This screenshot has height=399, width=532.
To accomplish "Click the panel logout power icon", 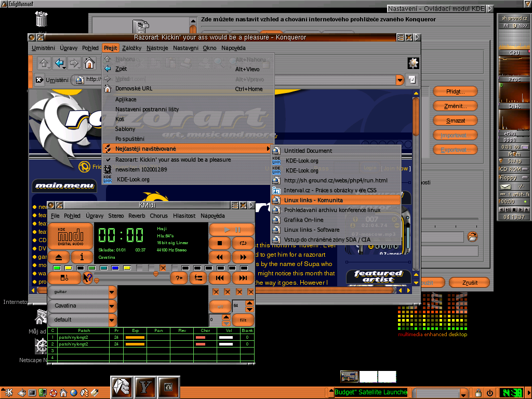I will coord(489,393).
